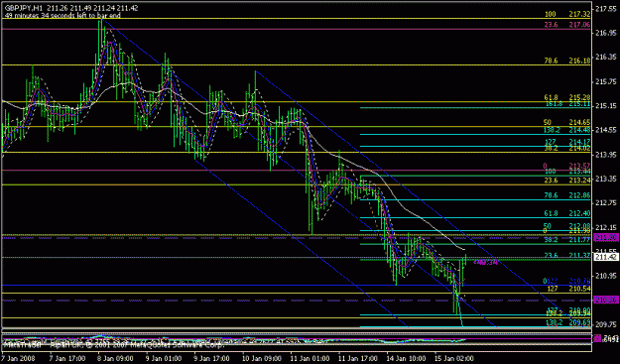Image resolution: width=620 pixels, height=364 pixels.
Task: Click the '8 Jan 09:00' time axis label
Action: tap(116, 358)
